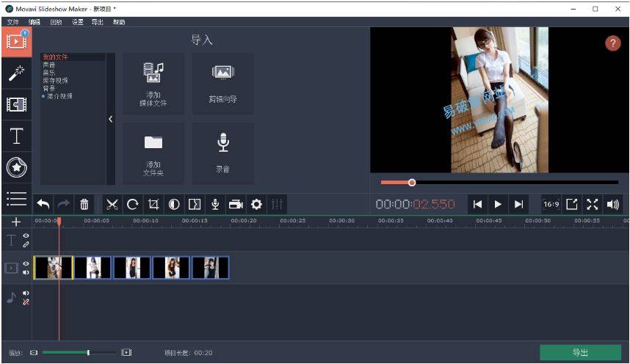Select the second clip on timeline

(x=93, y=268)
